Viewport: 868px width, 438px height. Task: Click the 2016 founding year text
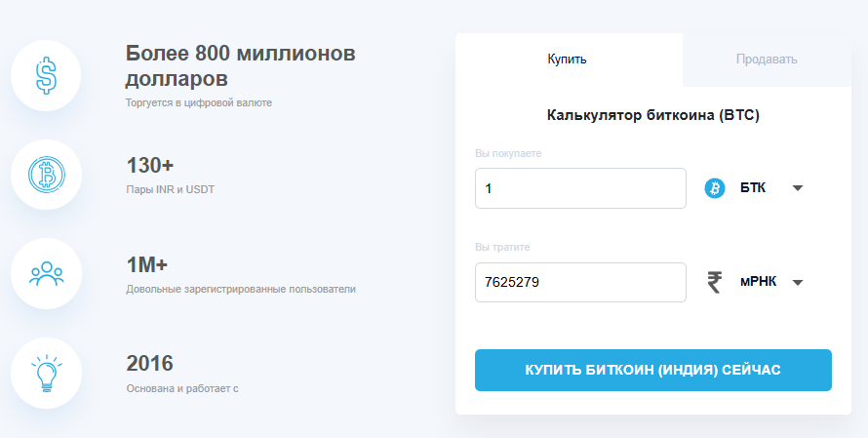[x=150, y=364]
